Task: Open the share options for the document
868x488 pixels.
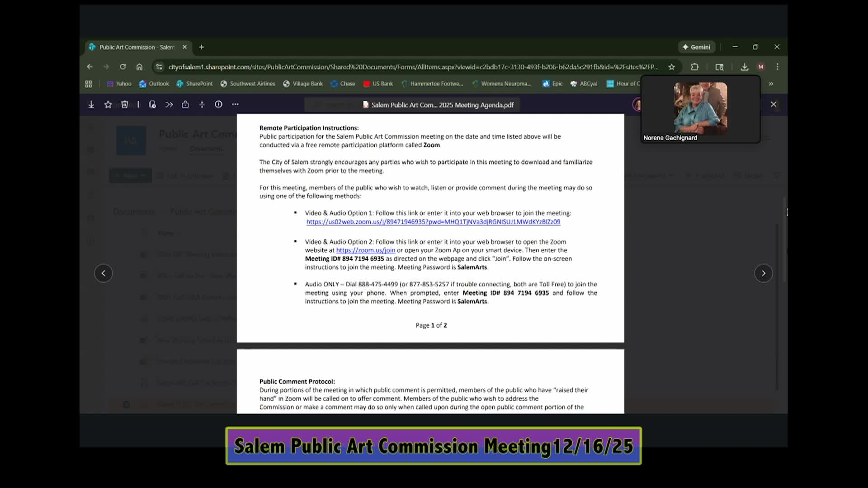Action: coord(185,104)
